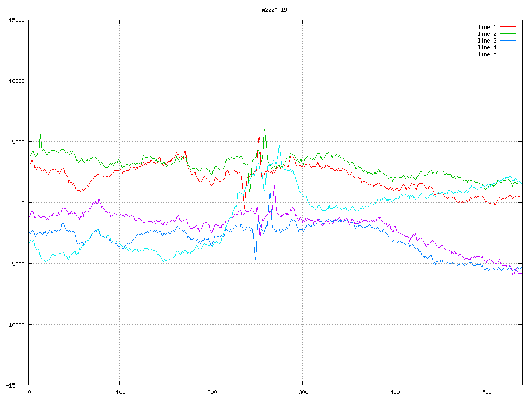Select the 'line 5' legend label
Screen dimensions: 532x399
pos(487,54)
